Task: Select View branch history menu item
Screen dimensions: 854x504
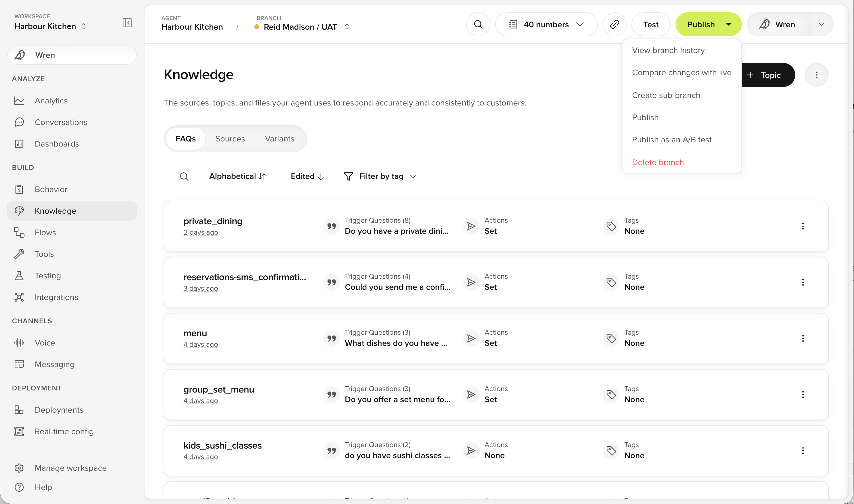Action: tap(681, 50)
